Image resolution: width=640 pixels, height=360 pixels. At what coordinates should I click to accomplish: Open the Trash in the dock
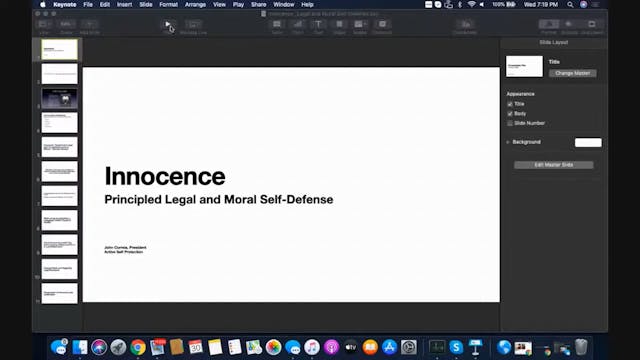click(x=581, y=347)
